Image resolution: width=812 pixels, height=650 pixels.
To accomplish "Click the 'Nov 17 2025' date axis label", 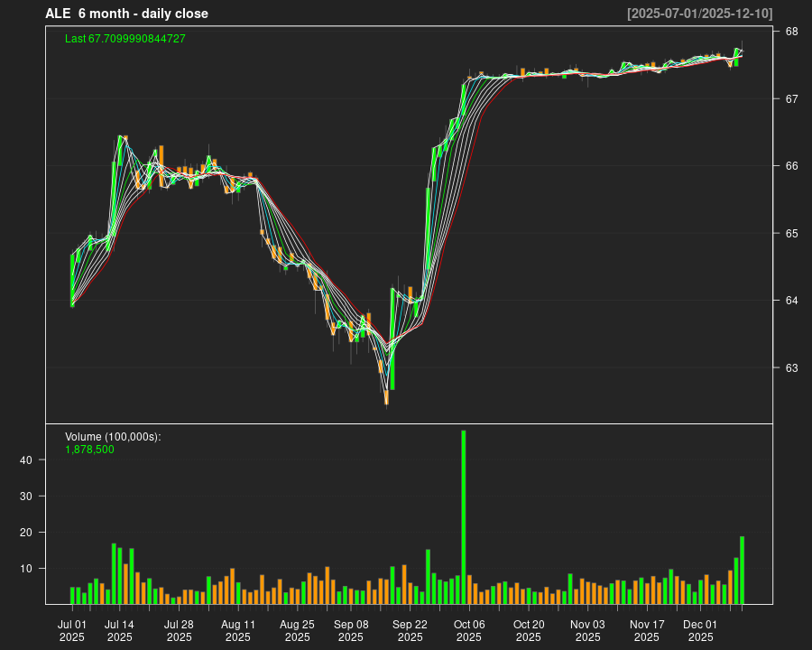I will coord(647,630).
